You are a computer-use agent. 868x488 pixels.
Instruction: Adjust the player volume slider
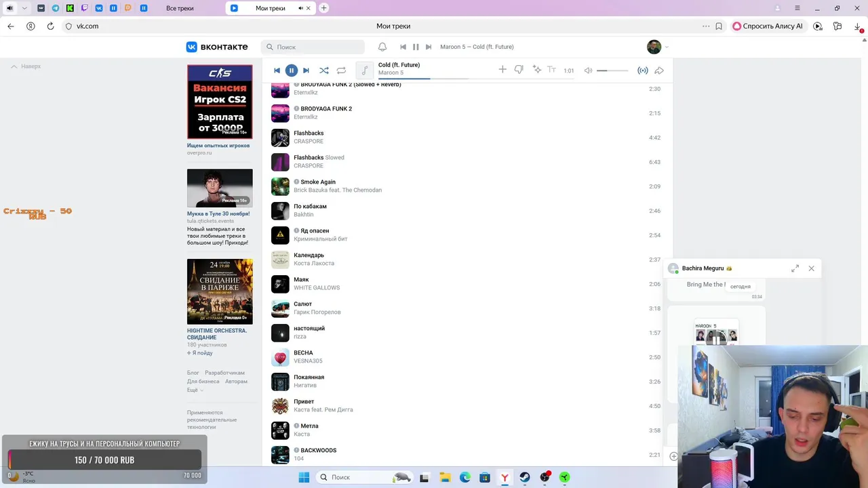[612, 70]
